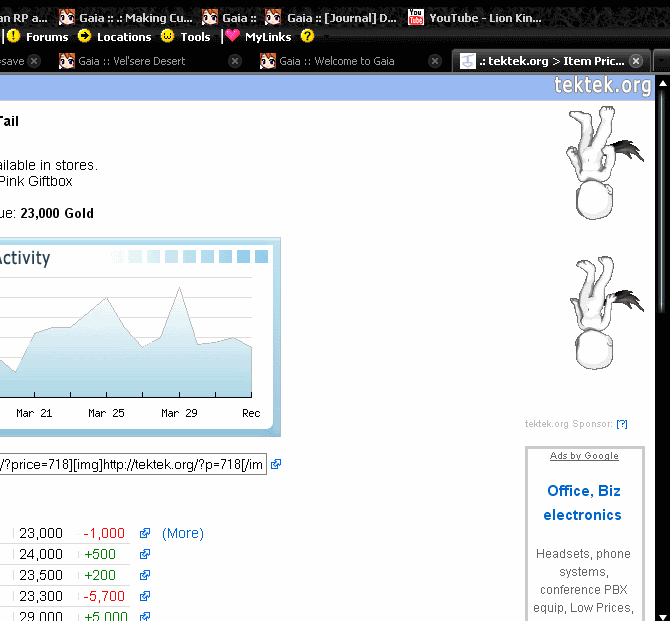Image resolution: width=670 pixels, height=621 pixels.
Task: Close the Vel'sere Desert tab
Action: (235, 61)
